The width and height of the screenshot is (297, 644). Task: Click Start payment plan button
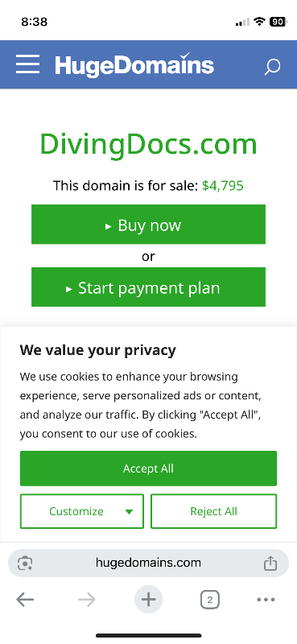point(148,287)
